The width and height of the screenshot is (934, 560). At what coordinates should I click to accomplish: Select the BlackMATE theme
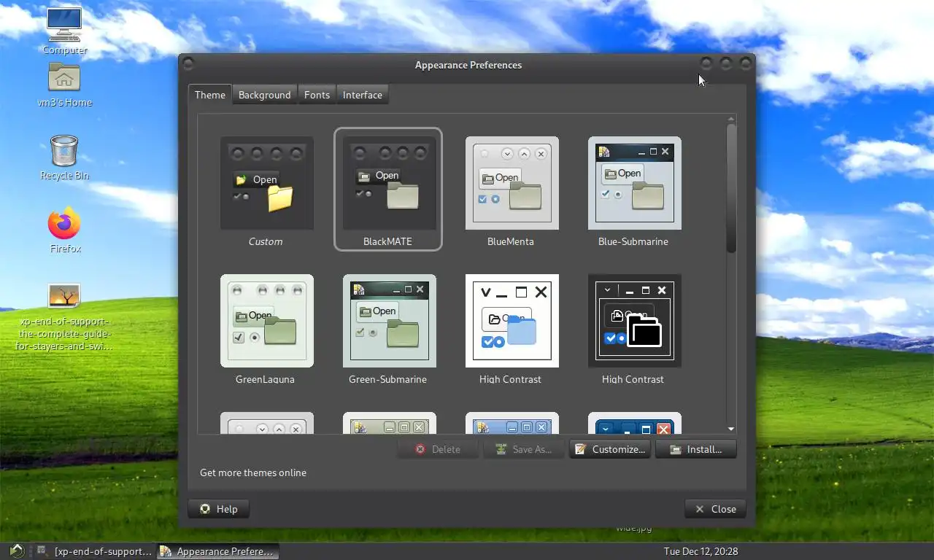[x=388, y=190]
